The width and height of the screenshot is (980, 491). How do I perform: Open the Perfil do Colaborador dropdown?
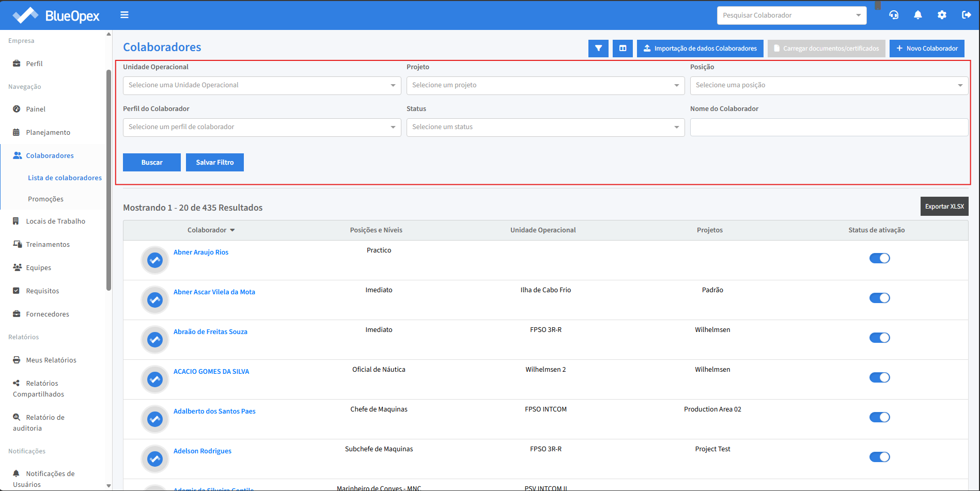[262, 127]
